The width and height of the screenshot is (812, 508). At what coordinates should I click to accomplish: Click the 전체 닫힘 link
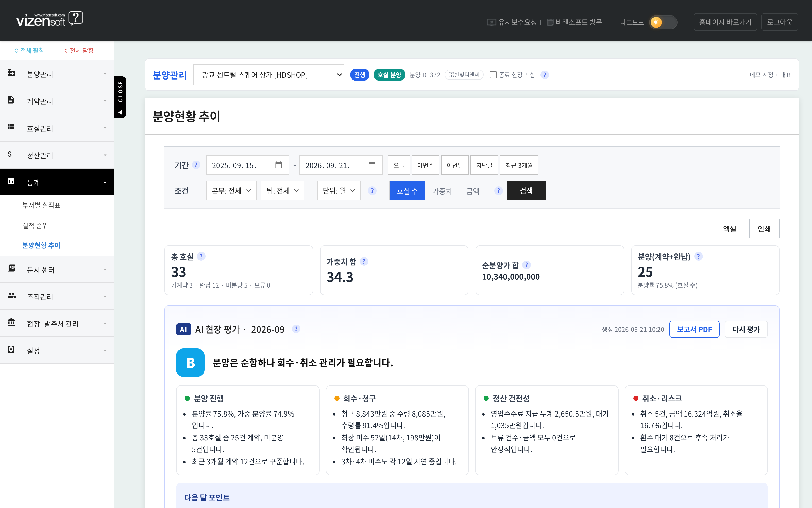pyautogui.click(x=79, y=50)
